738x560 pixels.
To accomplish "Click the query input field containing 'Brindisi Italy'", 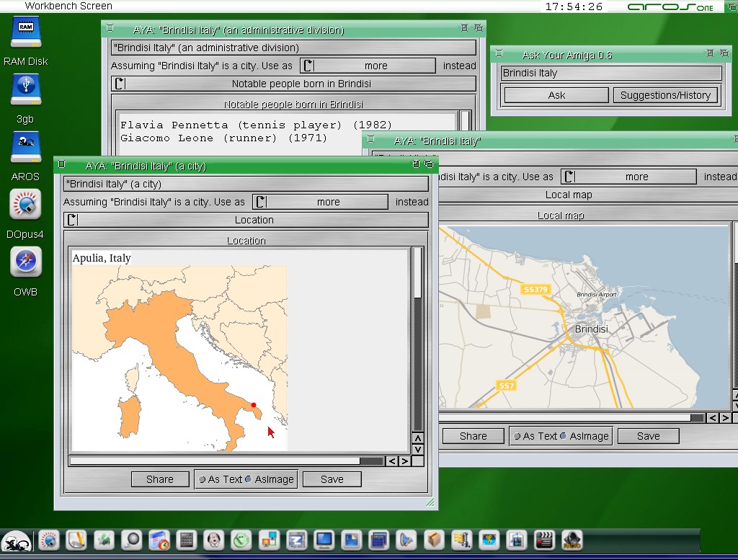I will point(611,73).
